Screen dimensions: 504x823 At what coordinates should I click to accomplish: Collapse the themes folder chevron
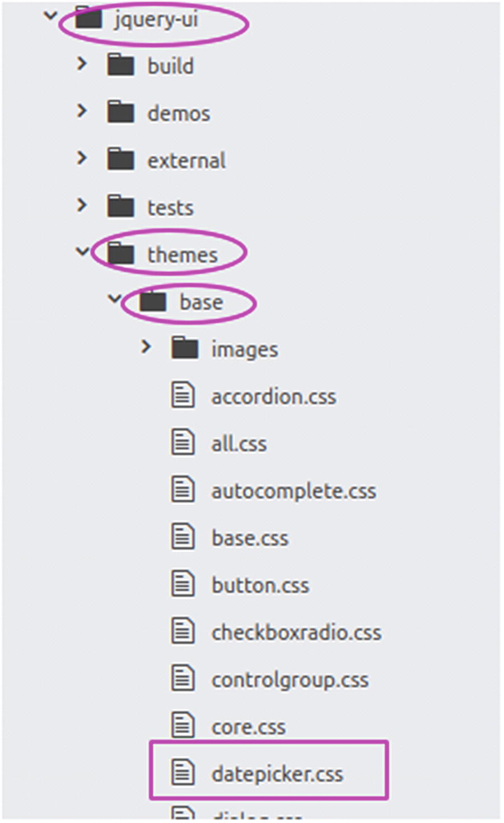pyautogui.click(x=82, y=252)
